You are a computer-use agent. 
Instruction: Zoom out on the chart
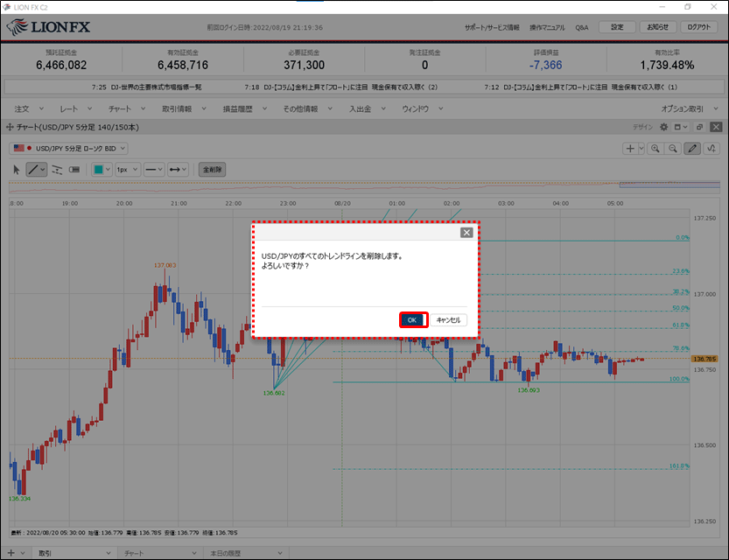673,148
